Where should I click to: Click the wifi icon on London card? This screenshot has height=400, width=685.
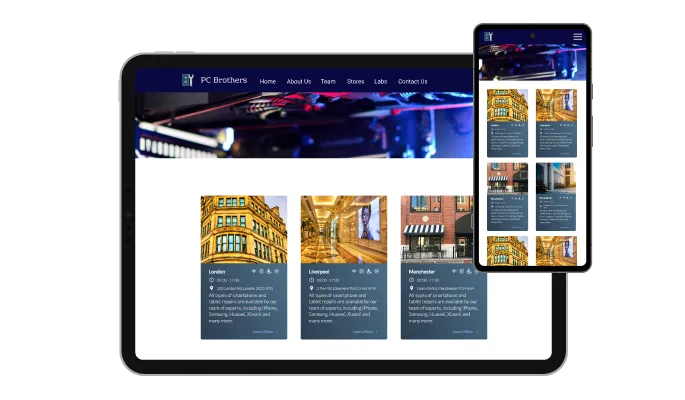(253, 271)
